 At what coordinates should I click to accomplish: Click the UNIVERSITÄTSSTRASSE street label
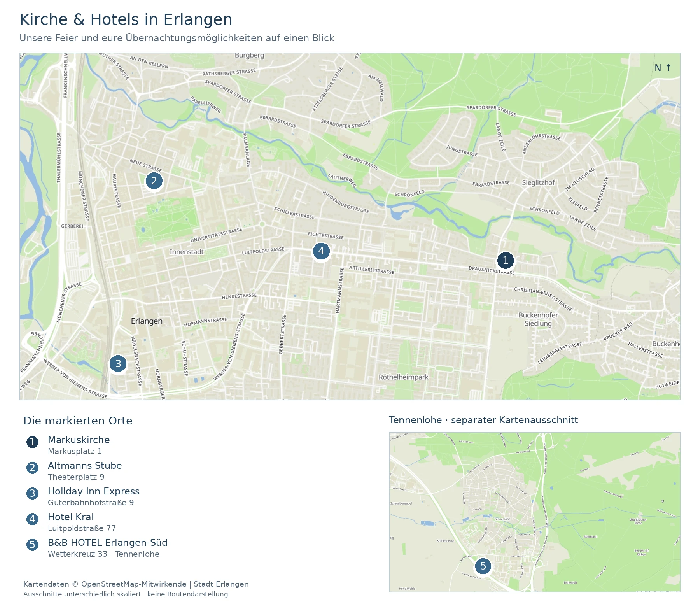pos(216,235)
